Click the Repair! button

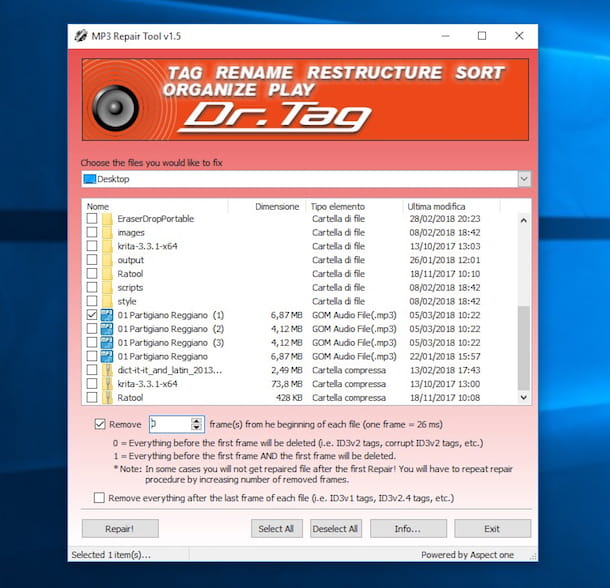coord(120,529)
